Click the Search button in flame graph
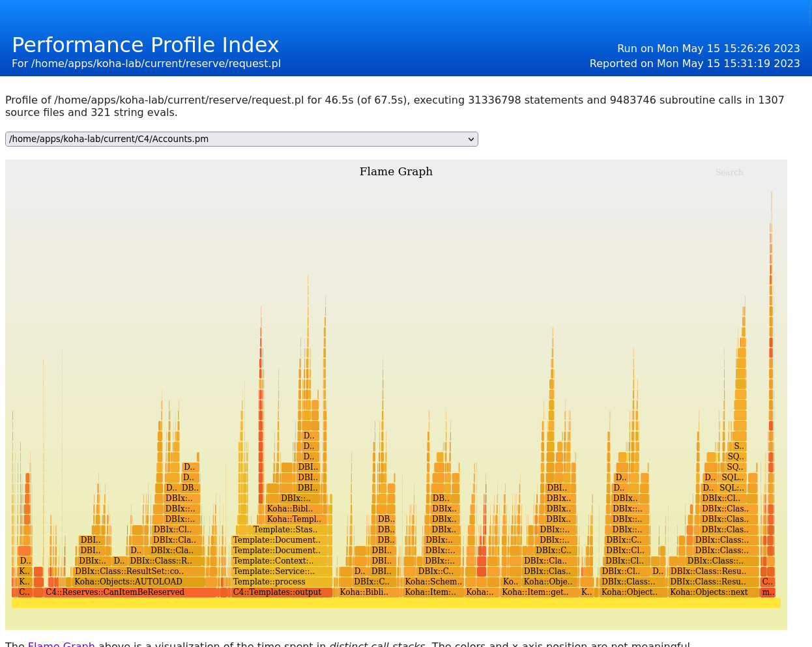Screen dimensions: 812x647 coord(729,173)
